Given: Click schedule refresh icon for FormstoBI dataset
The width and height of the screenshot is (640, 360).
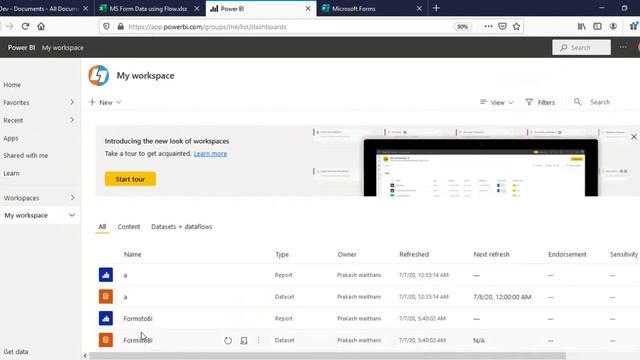Looking at the screenshot, I should [244, 340].
